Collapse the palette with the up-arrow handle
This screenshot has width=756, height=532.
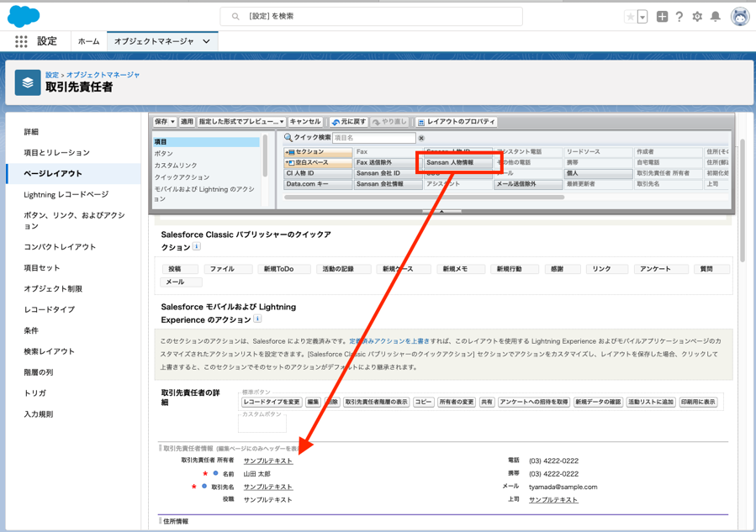(441, 211)
